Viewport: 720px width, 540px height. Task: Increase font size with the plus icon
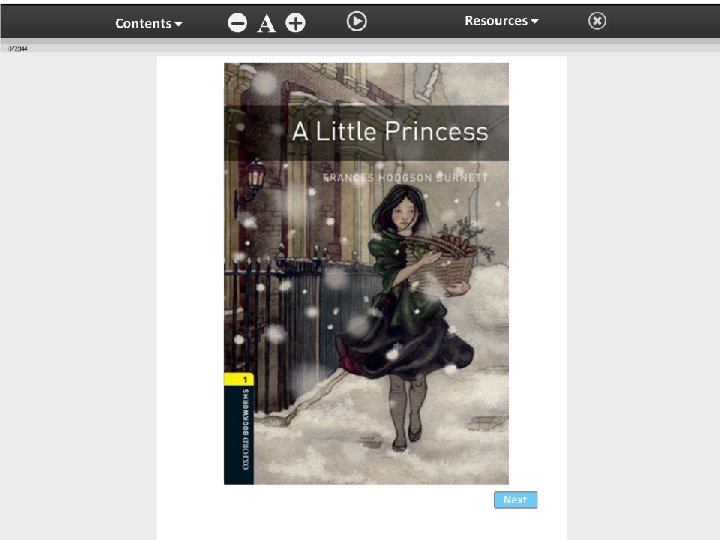pyautogui.click(x=295, y=23)
